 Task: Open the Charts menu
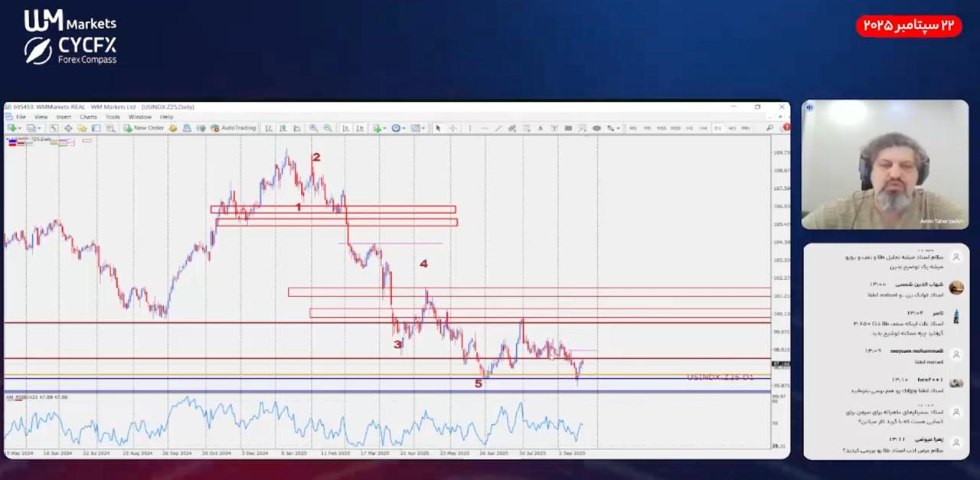(88, 117)
